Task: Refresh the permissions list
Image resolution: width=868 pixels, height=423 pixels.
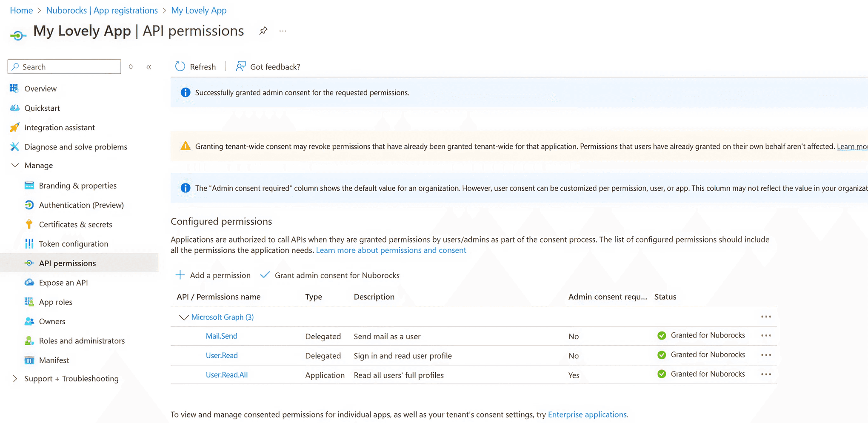Action: [195, 66]
